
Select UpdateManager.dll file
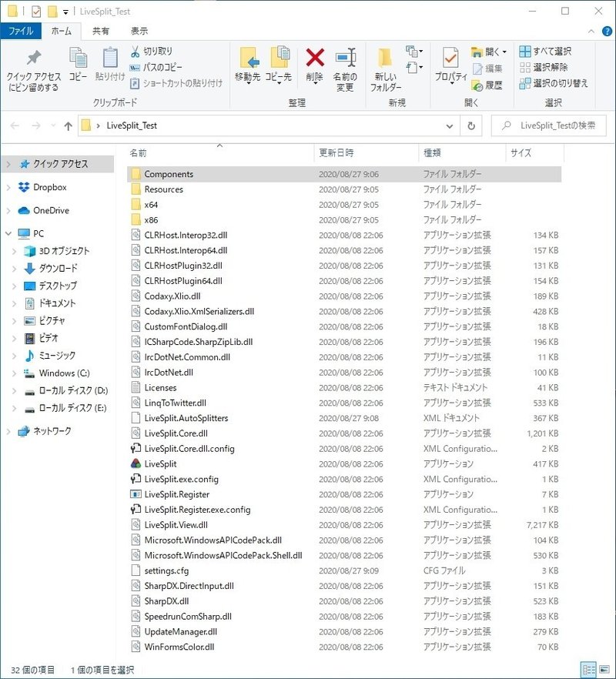[x=344, y=632]
